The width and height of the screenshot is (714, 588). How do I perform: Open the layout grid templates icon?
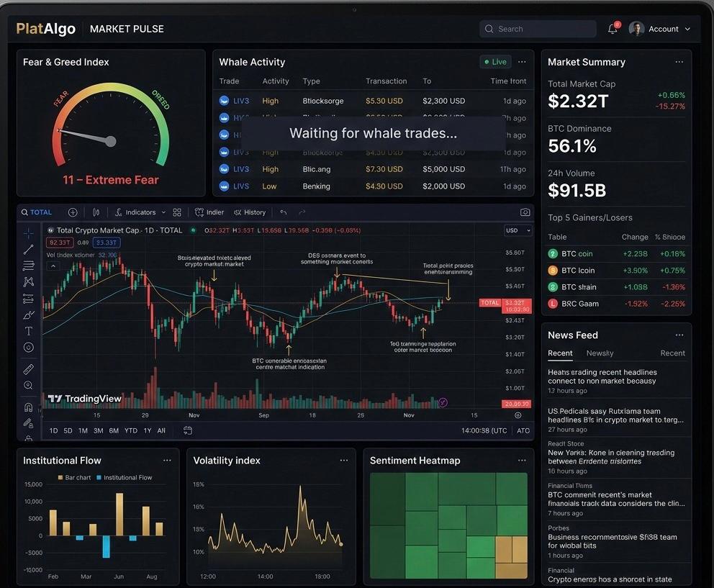pos(177,212)
